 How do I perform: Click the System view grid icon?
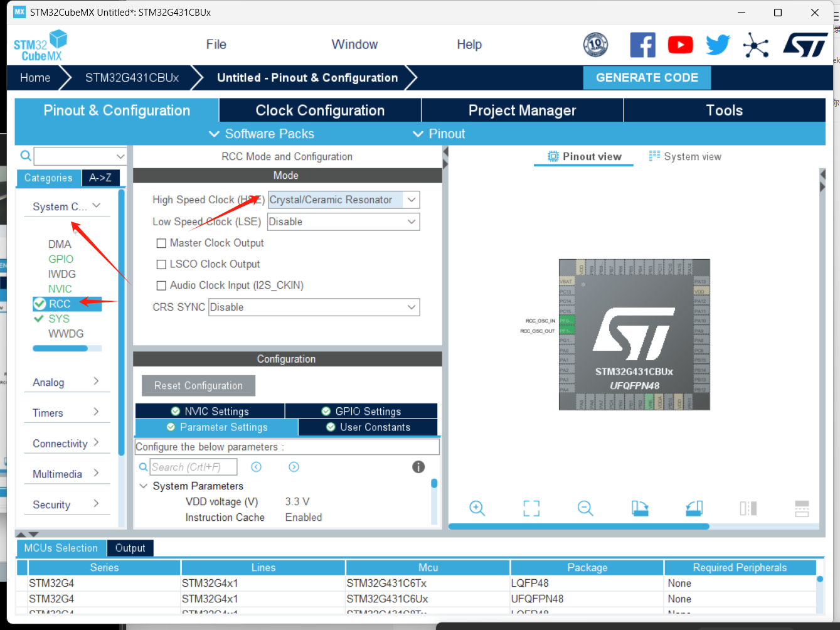click(654, 156)
